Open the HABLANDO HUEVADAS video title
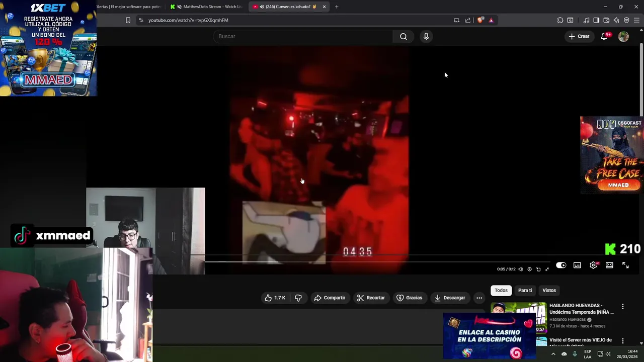This screenshot has height=362, width=644. pos(582,309)
